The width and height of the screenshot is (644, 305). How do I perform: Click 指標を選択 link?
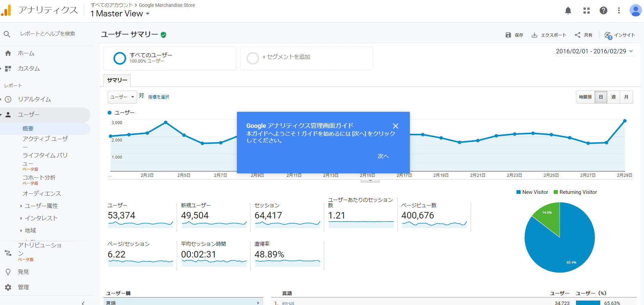click(159, 97)
